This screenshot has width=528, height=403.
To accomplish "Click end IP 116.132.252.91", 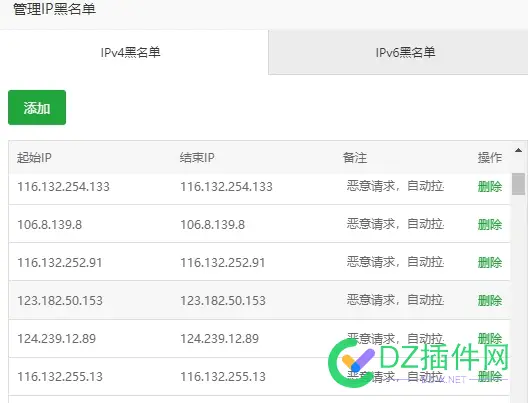I will [223, 263].
